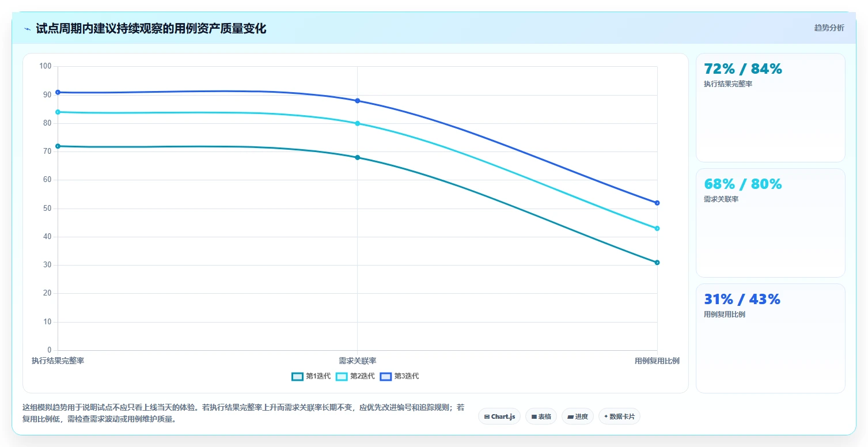Click the 第2迭代 point at 执行结果完整率 (84)
The width and height of the screenshot is (868, 447).
tap(58, 112)
